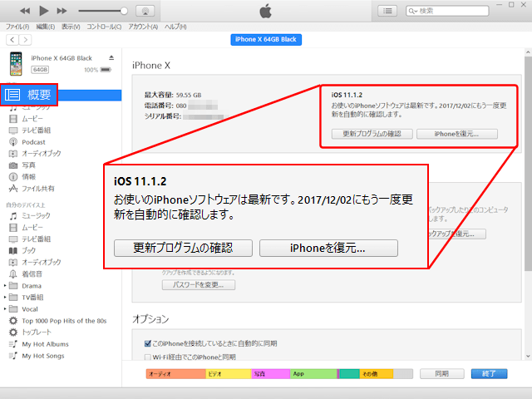Click the オーディオ storage bar segment
This screenshot has height=399, width=532.
pos(175,374)
